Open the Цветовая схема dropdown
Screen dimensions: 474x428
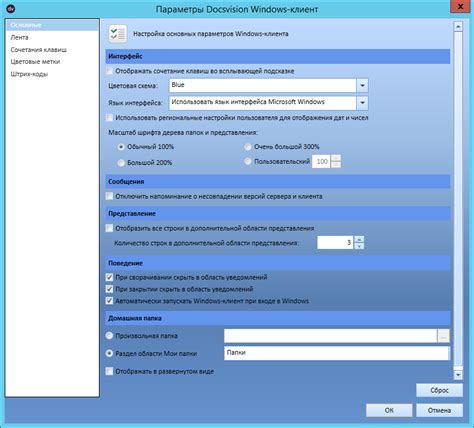pyautogui.click(x=362, y=86)
